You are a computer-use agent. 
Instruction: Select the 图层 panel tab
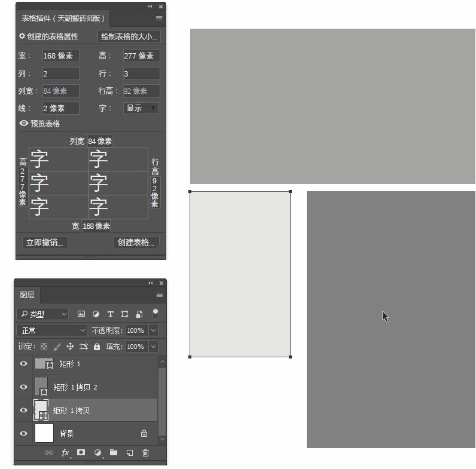tap(28, 295)
